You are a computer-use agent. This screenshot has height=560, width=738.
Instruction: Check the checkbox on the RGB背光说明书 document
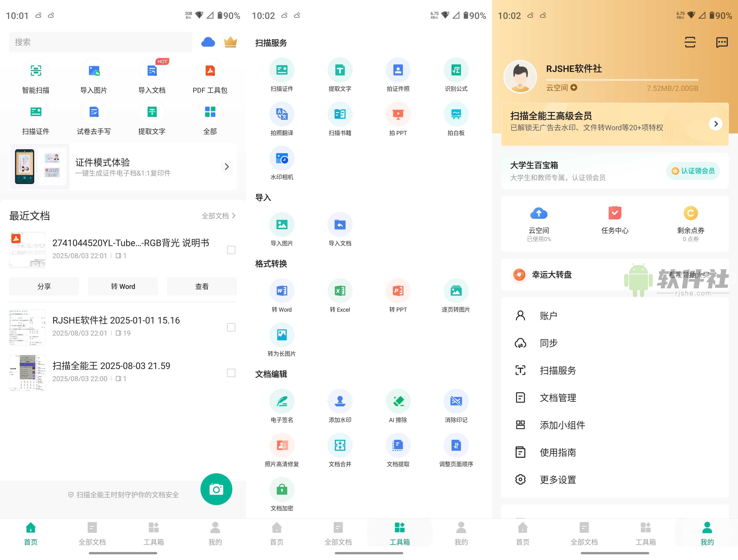[x=231, y=250]
